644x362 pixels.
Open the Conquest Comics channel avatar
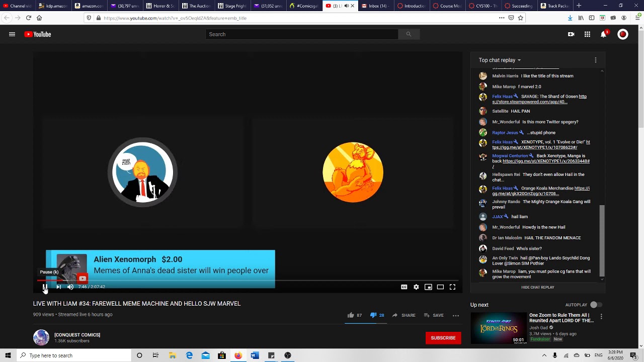tap(41, 337)
